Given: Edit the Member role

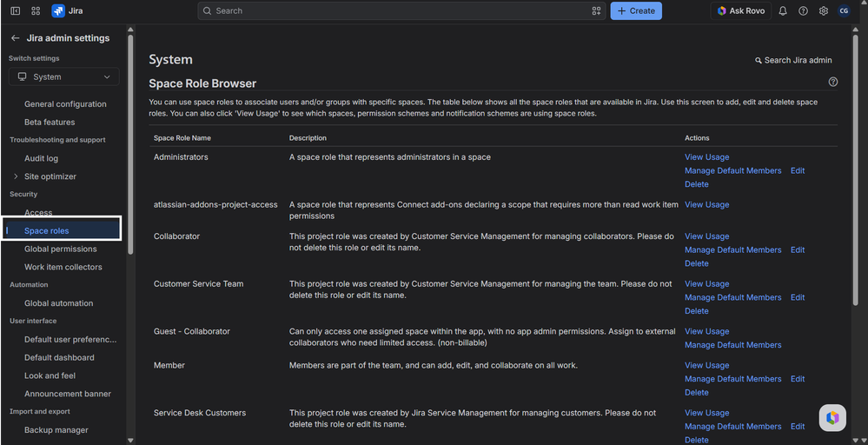Looking at the screenshot, I should (798, 379).
